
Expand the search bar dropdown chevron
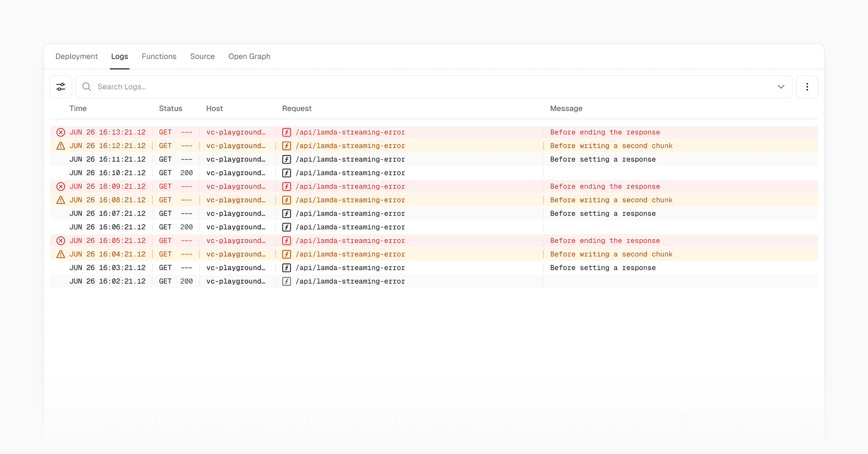coord(781,87)
